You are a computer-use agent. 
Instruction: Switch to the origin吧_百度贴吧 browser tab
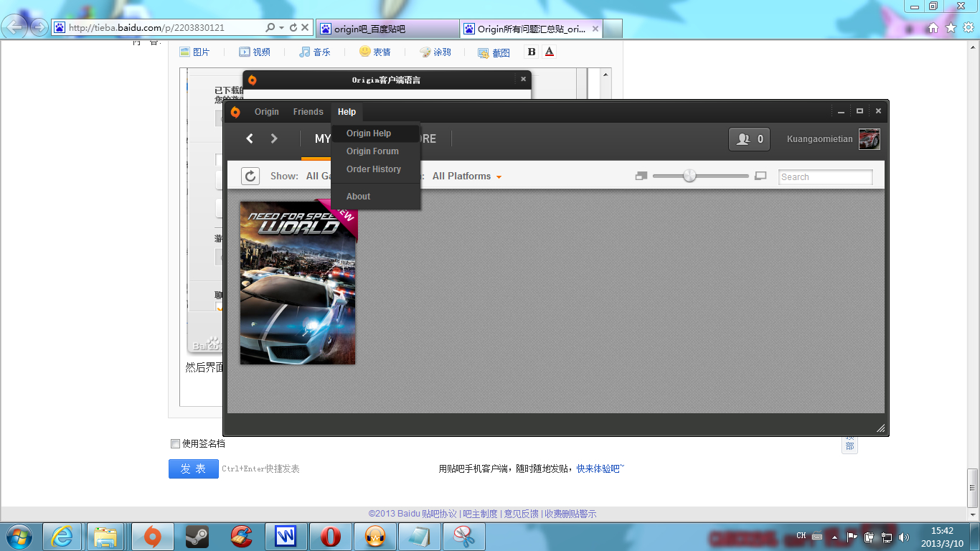pos(387,29)
